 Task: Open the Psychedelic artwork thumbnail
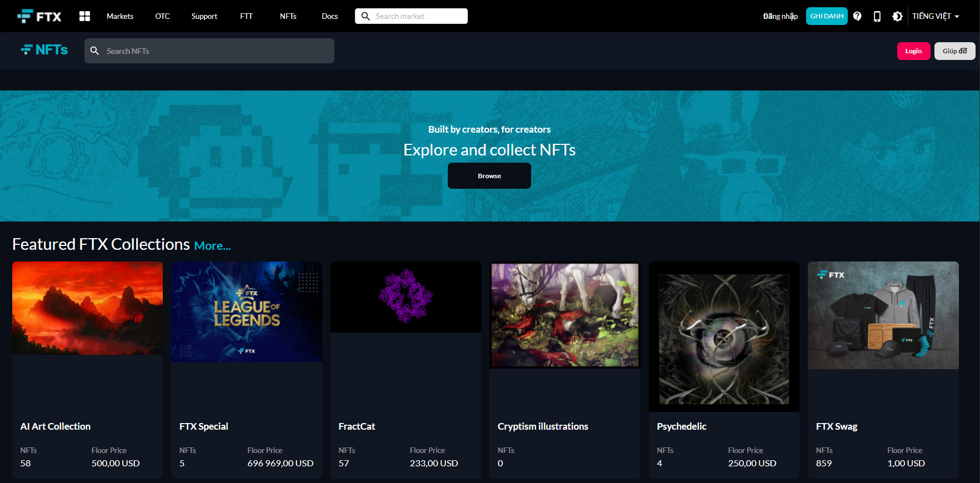(724, 336)
